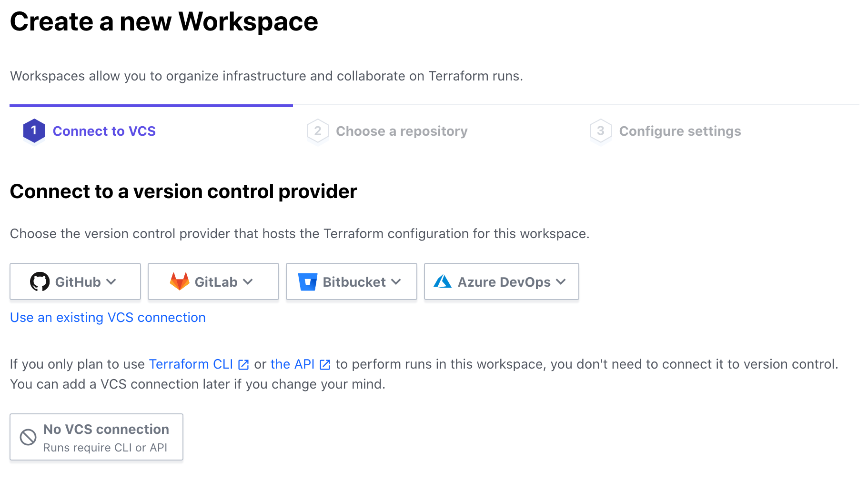Viewport: 868px width, 481px height.
Task: Click external link icon beside Terraform CLI
Action: pyautogui.click(x=243, y=365)
